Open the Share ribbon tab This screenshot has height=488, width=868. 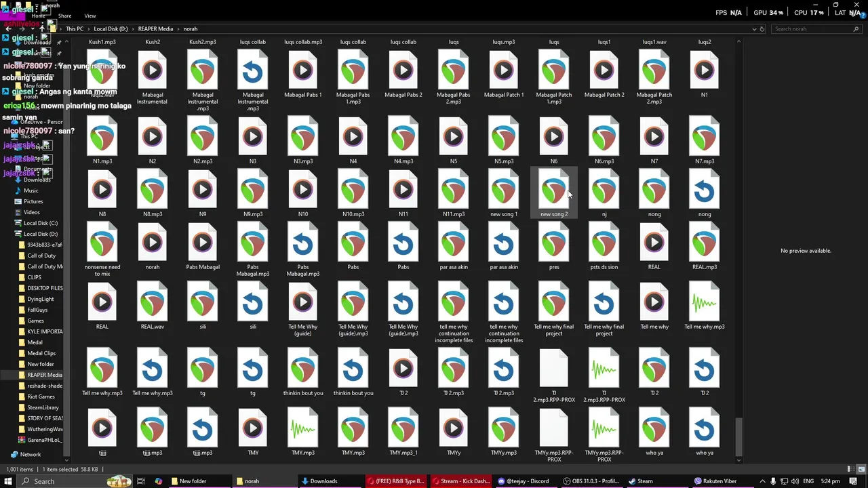coord(65,16)
